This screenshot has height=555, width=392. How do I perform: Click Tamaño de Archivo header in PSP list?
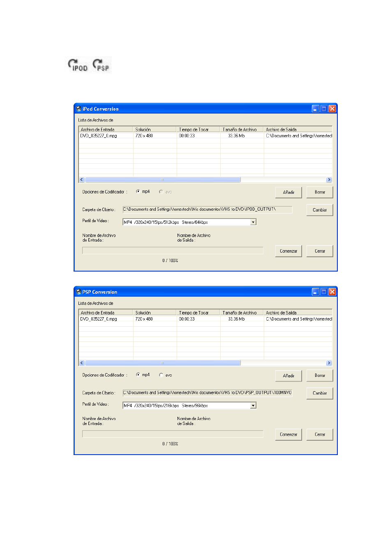(242, 313)
